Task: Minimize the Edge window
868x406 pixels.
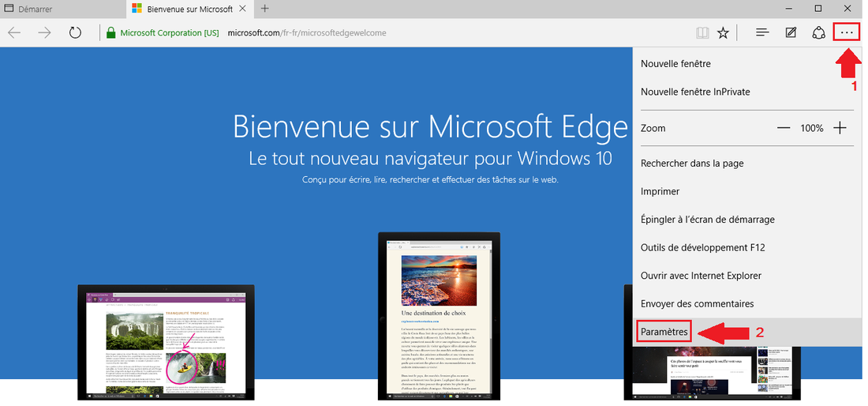Action: 789,9
